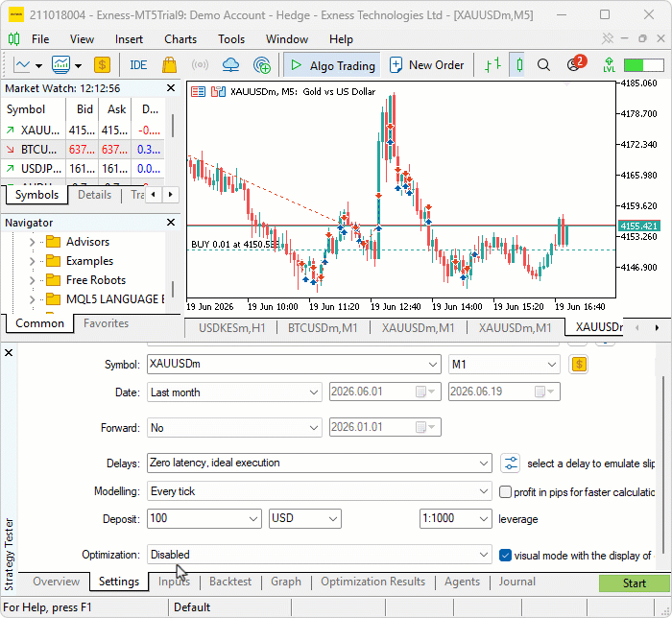Open the chart type line icon

tap(22, 65)
